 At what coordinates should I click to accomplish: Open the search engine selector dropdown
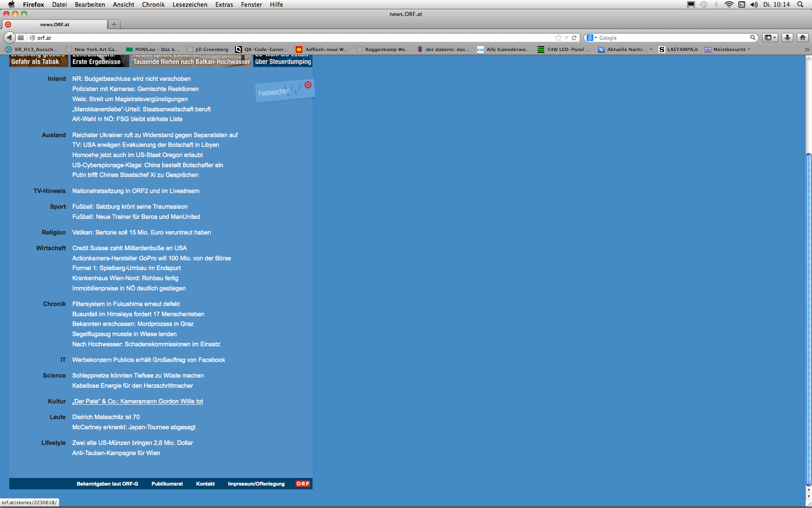pos(592,38)
